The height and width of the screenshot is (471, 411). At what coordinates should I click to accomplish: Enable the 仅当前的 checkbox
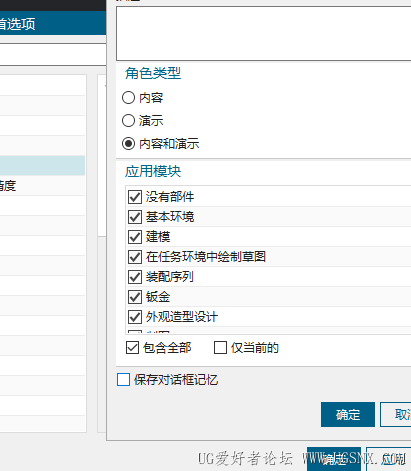pyautogui.click(x=220, y=348)
